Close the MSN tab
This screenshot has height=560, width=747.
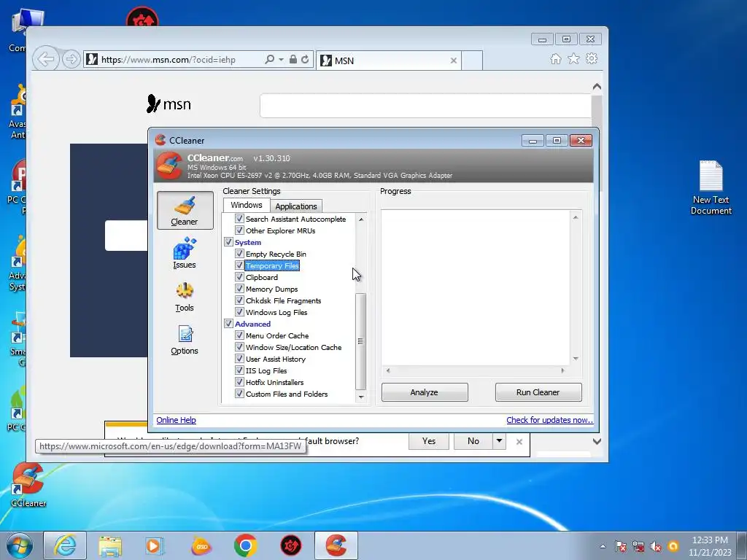(x=454, y=61)
